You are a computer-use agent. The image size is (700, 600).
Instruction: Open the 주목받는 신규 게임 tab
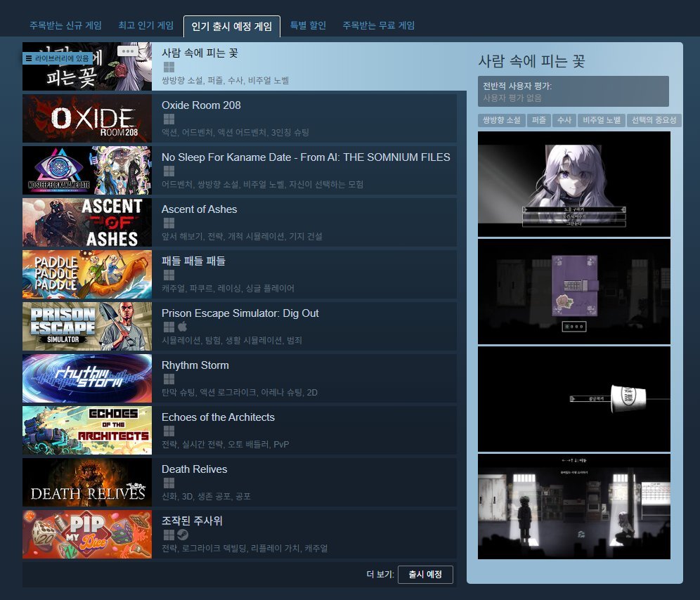(x=65, y=25)
